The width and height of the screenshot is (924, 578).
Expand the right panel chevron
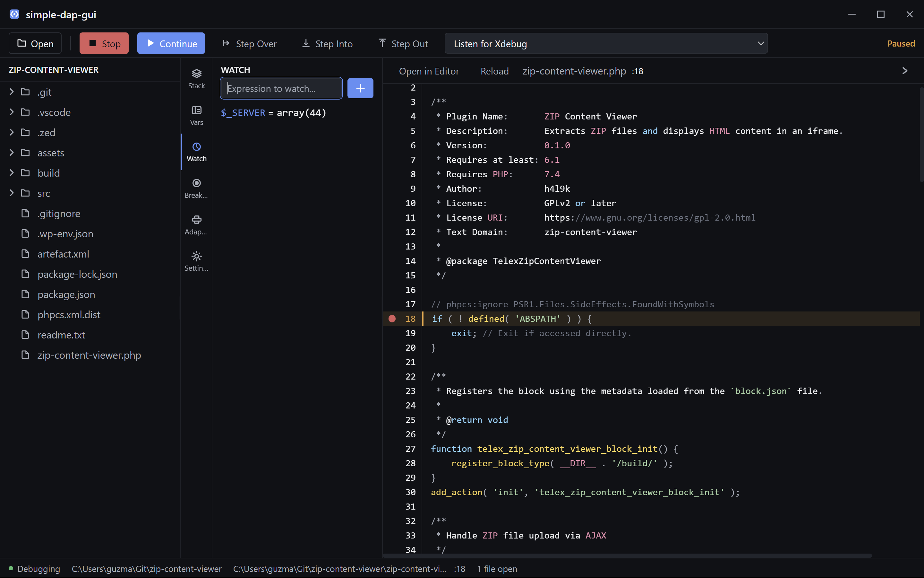pyautogui.click(x=904, y=71)
